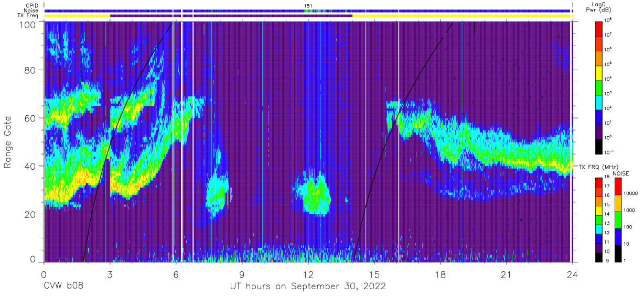Click the TX FRQ (MHz) legend title

[x=598, y=167]
